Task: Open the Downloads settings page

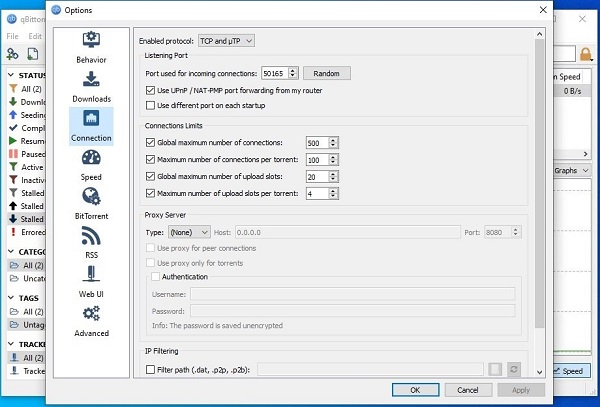Action: pyautogui.click(x=91, y=87)
